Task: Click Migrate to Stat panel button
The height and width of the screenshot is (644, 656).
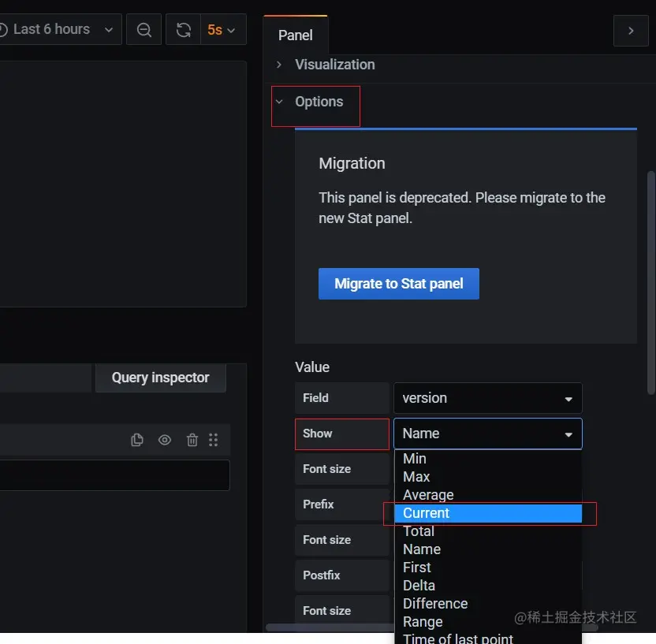Action: tap(399, 284)
